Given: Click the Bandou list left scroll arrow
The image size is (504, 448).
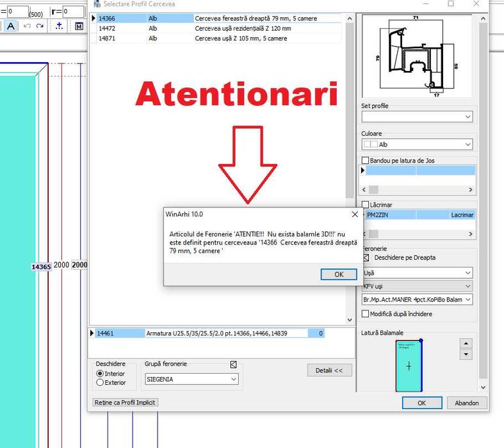Looking at the screenshot, I should pos(364,189).
